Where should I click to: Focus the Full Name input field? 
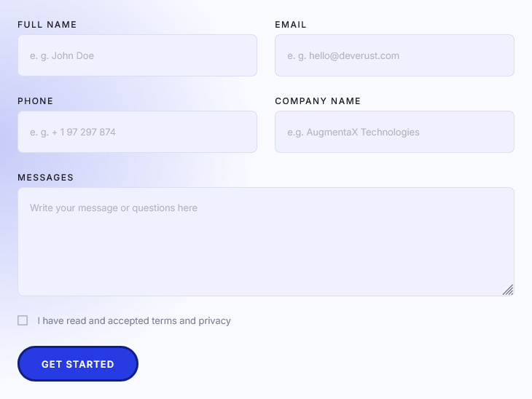[137, 55]
